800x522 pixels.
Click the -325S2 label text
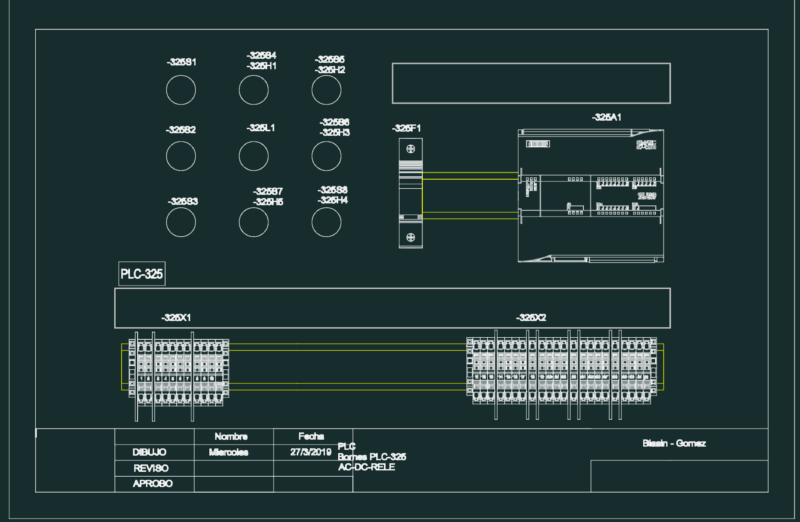click(x=181, y=130)
